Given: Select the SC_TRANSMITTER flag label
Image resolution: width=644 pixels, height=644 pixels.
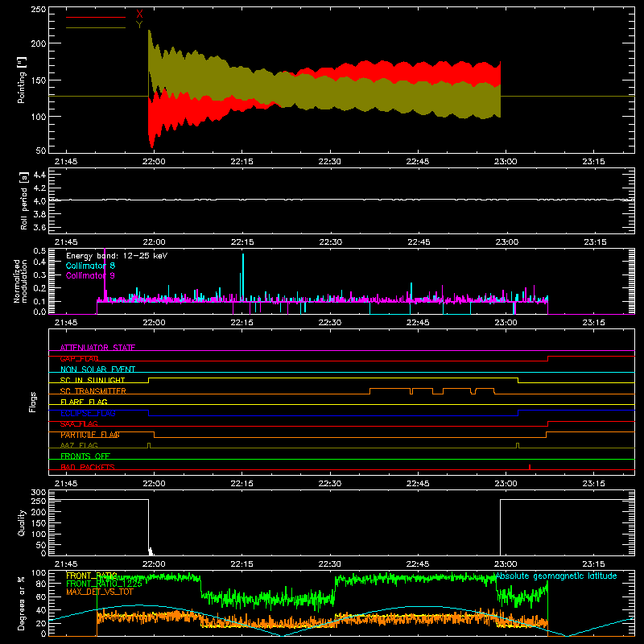Looking at the screenshot, I should [x=93, y=391].
